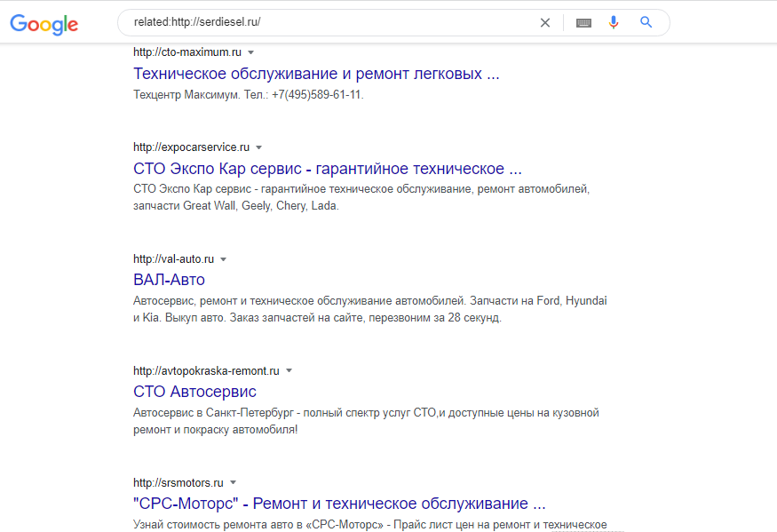Open the СРС-Моторс result link
777x532 pixels.
click(339, 504)
